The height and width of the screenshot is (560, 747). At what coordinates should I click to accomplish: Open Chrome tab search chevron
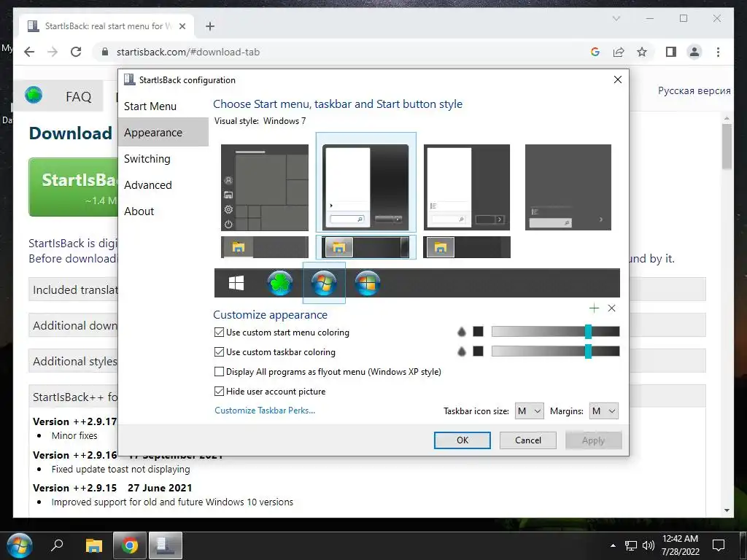616,18
